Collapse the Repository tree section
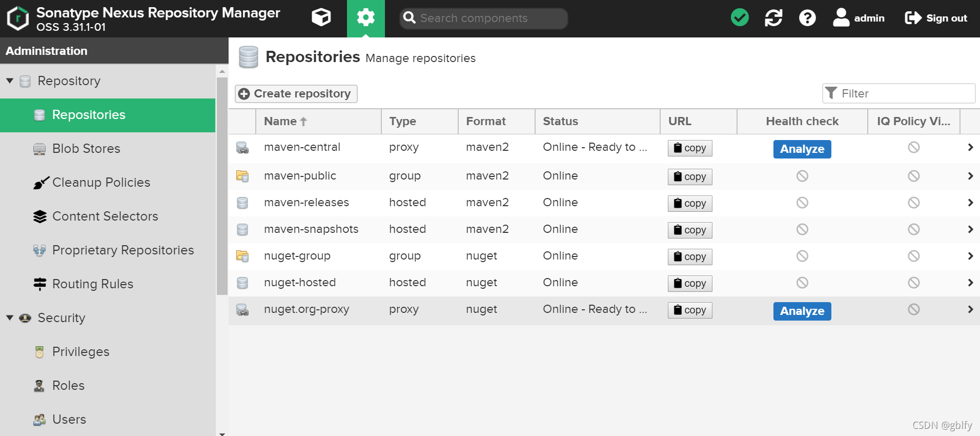 click(10, 81)
